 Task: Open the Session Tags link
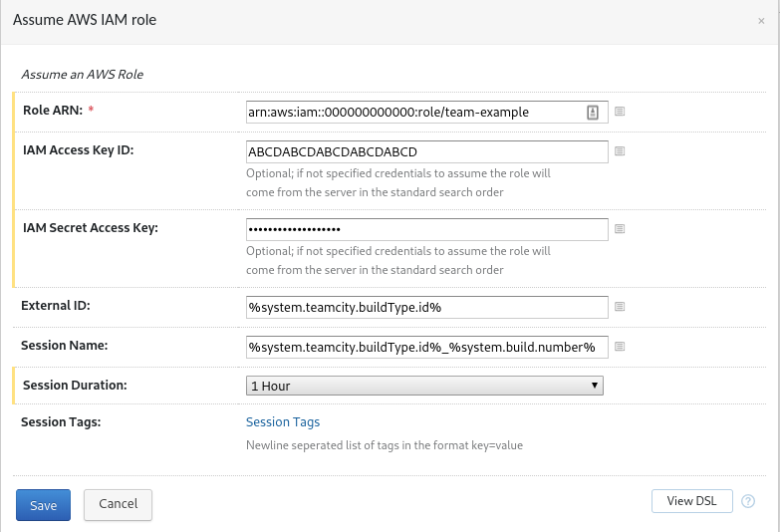[x=283, y=422]
